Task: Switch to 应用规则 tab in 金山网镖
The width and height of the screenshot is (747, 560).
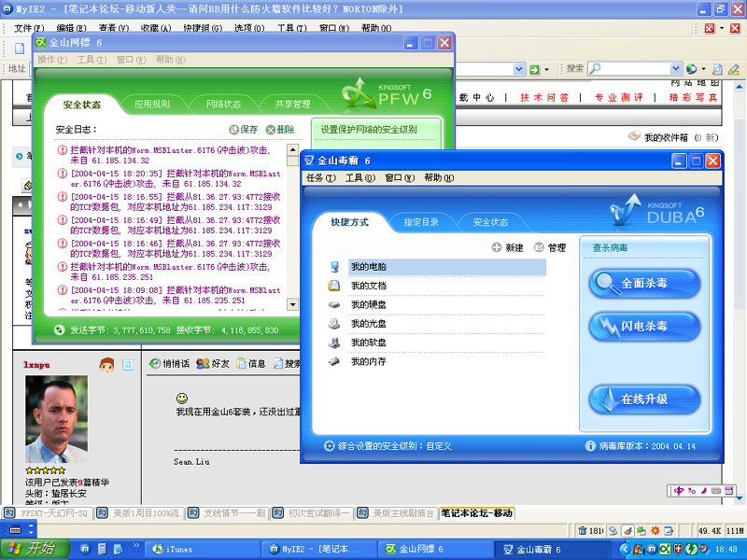Action: [x=152, y=105]
